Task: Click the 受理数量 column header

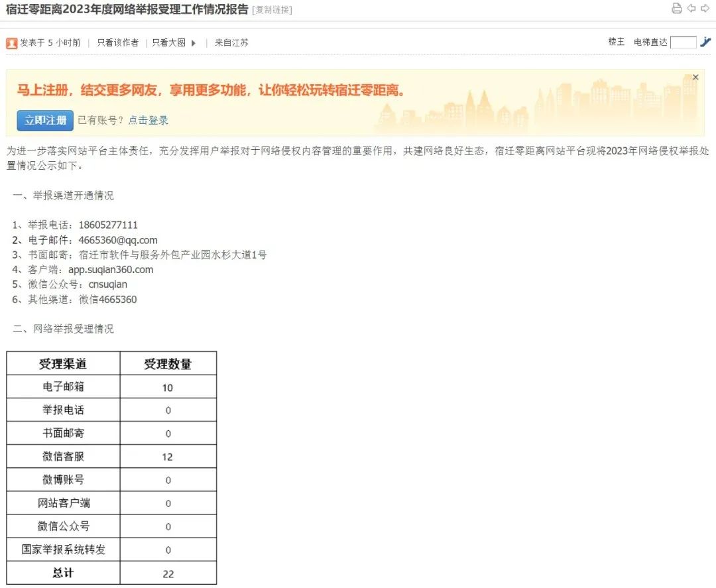Action: click(x=168, y=364)
